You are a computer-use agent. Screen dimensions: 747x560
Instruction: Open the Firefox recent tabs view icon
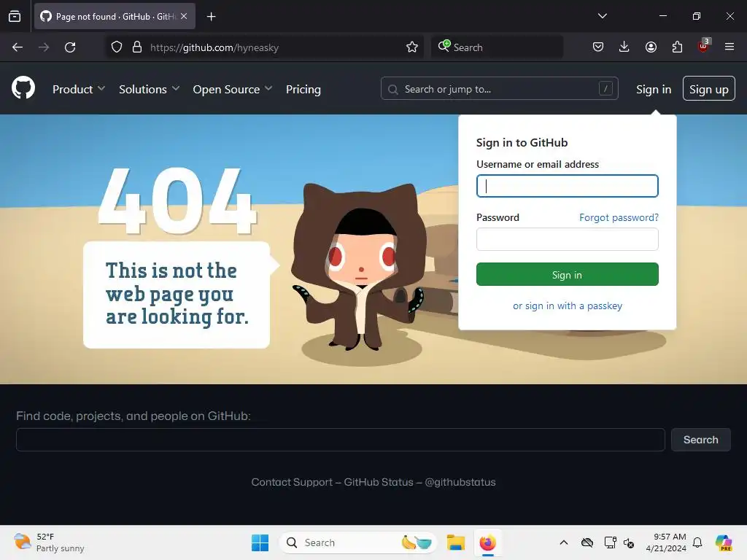point(15,16)
